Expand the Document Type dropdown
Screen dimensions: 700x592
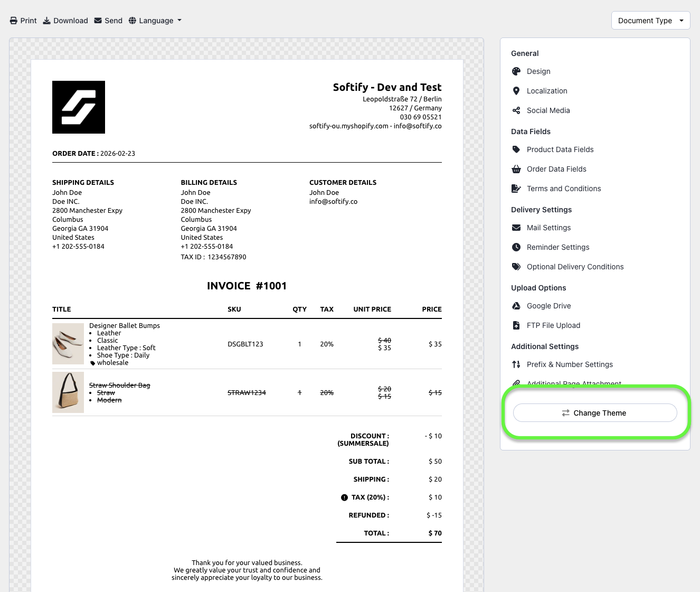point(650,21)
